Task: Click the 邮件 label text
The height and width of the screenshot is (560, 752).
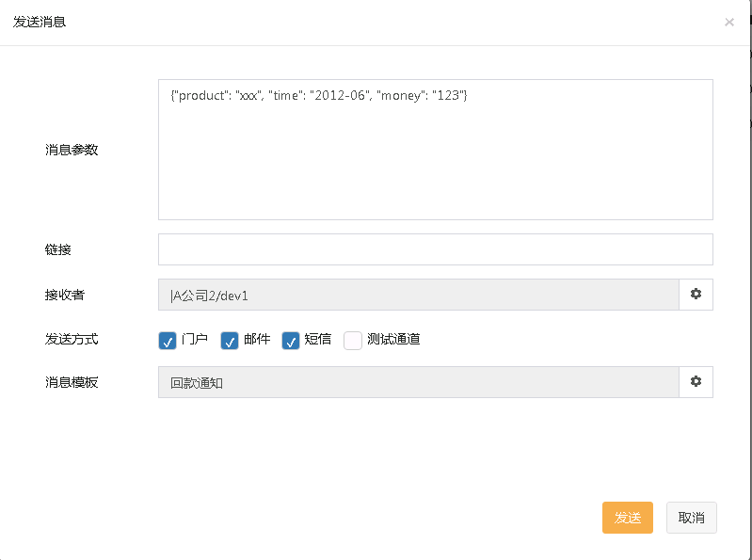Action: click(257, 340)
